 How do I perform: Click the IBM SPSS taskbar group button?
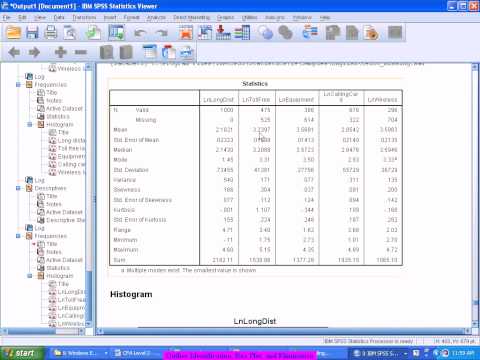pos(380,353)
